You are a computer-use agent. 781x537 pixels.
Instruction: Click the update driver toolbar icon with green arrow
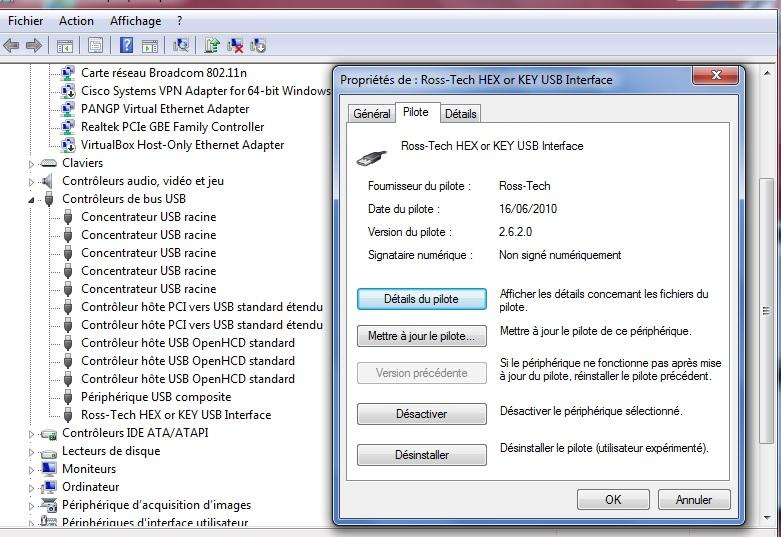pyautogui.click(x=212, y=45)
